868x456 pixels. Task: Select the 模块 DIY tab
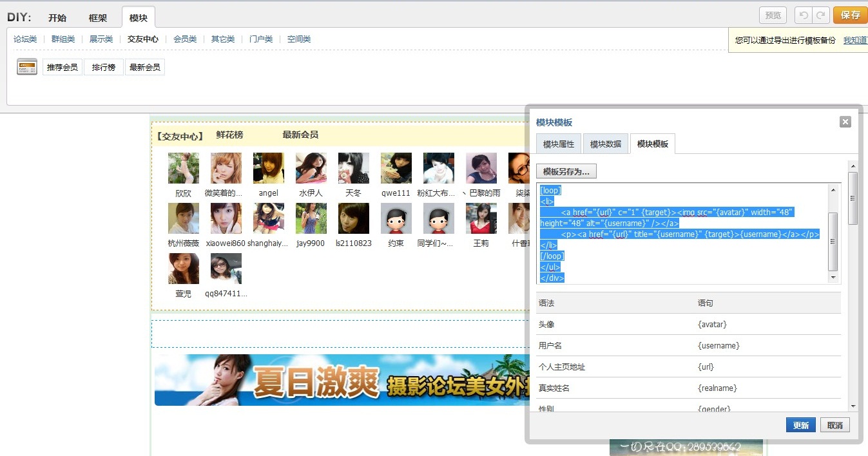(139, 17)
